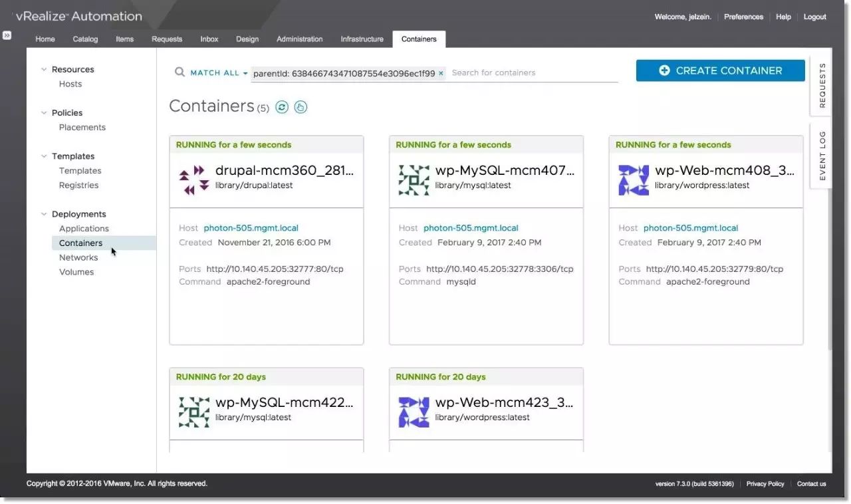Open the Items tab

coord(125,39)
